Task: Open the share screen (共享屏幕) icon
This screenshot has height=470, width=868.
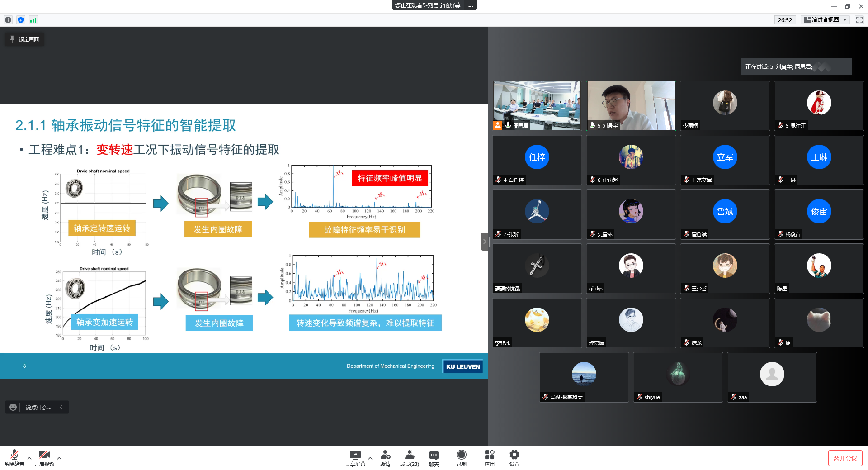Action: pyautogui.click(x=355, y=455)
